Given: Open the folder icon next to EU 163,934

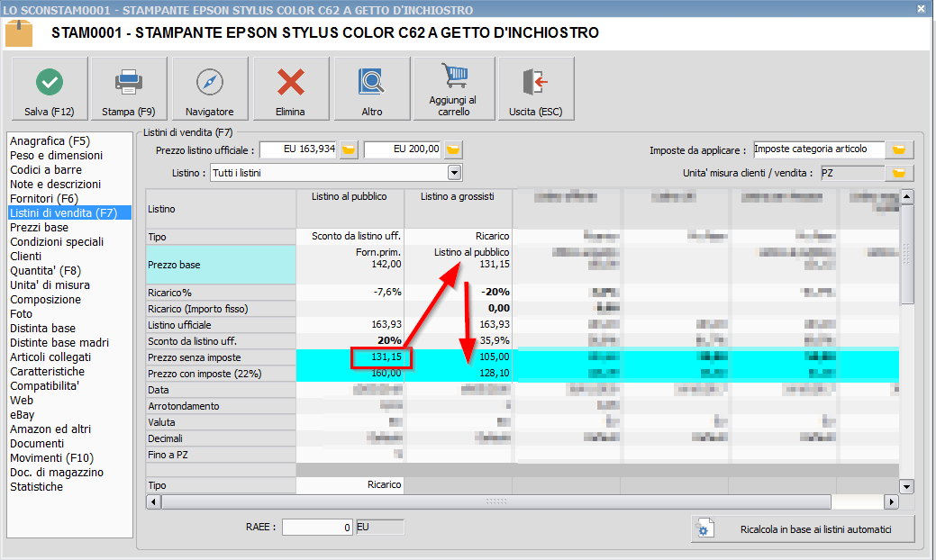Looking at the screenshot, I should (349, 149).
